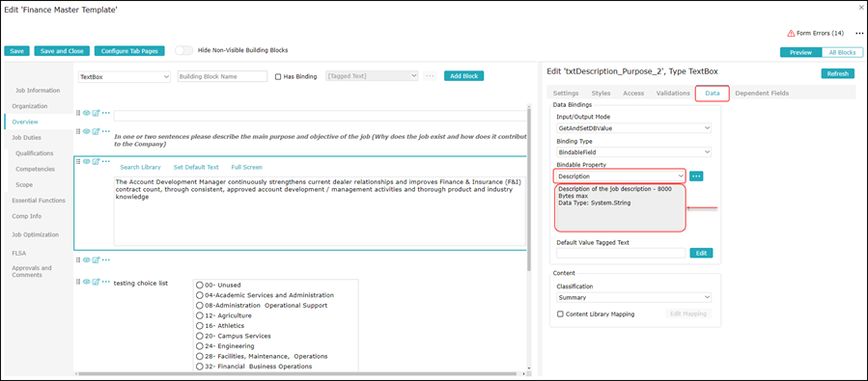This screenshot has height=381, width=868.
Task: Go to the Job Duties page tab
Action: click(27, 137)
